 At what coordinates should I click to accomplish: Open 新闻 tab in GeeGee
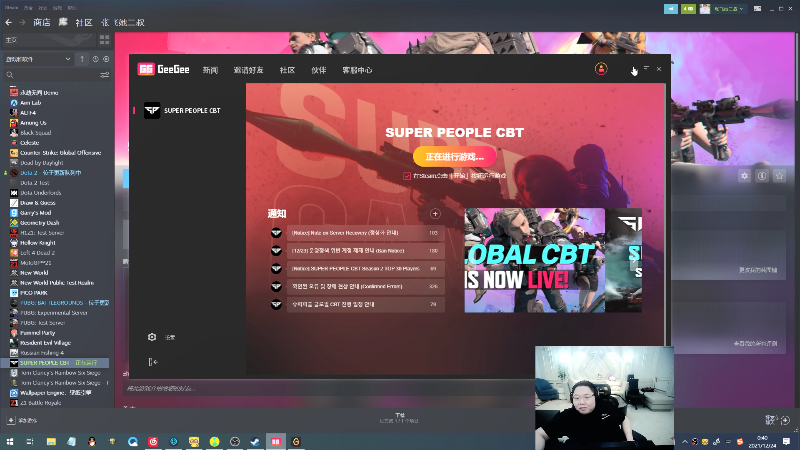(x=210, y=70)
